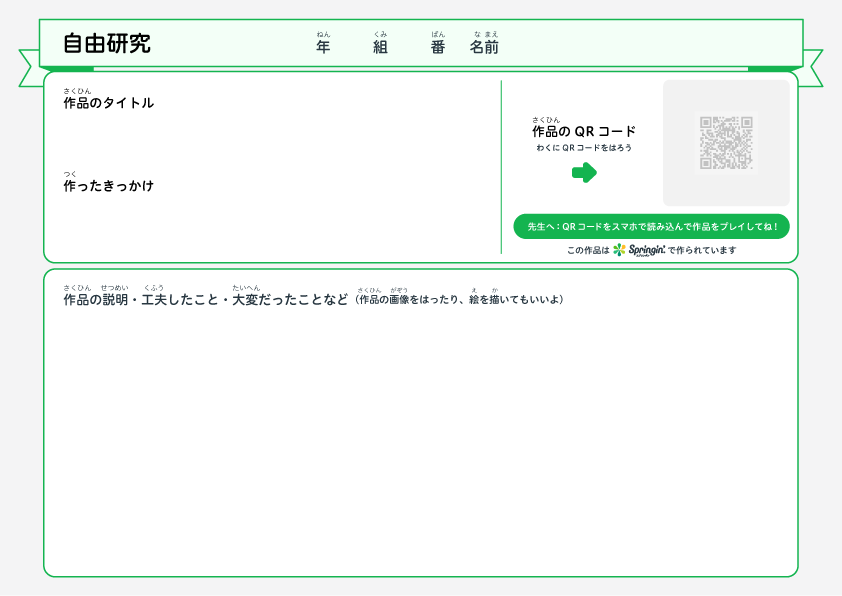842x596 pixels.
Task: Click the 番 number field label
Action: coord(437,46)
